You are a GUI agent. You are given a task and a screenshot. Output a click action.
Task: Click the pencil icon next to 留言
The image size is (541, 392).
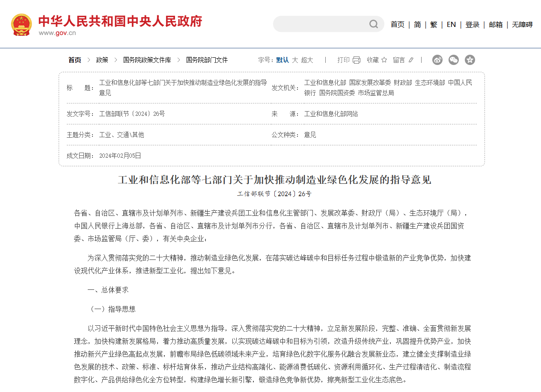coord(411,60)
